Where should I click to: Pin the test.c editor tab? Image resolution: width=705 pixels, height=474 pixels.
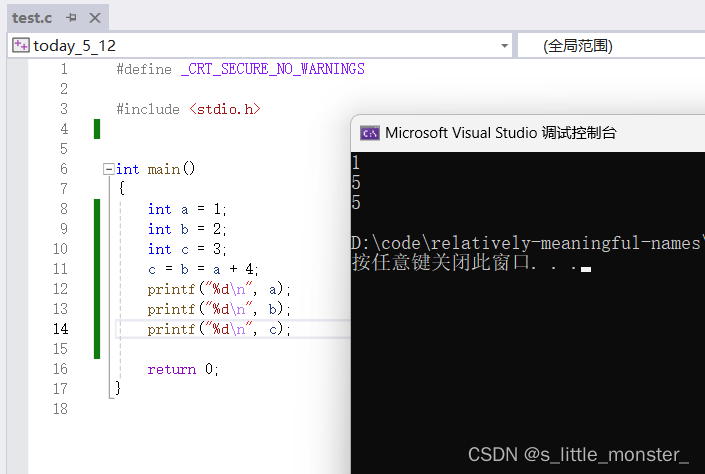[71, 18]
